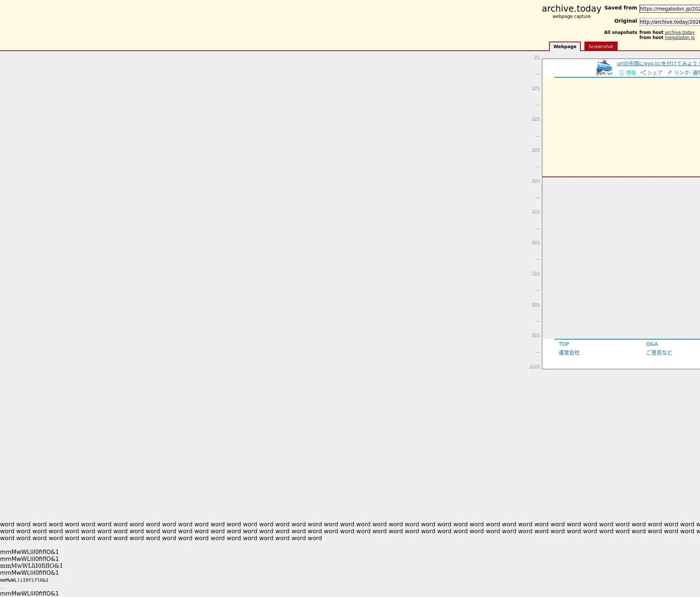This screenshot has width=700, height=597.
Task: Open the Q&A footer link
Action: tap(652, 344)
